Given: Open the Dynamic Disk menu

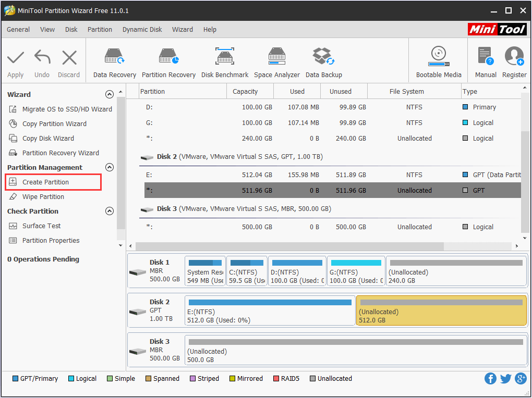Looking at the screenshot, I should (142, 29).
